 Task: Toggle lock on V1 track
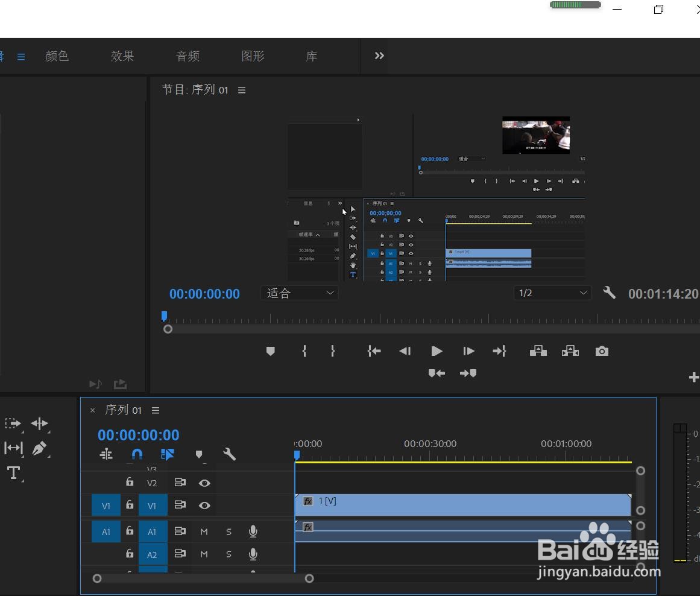click(x=130, y=504)
